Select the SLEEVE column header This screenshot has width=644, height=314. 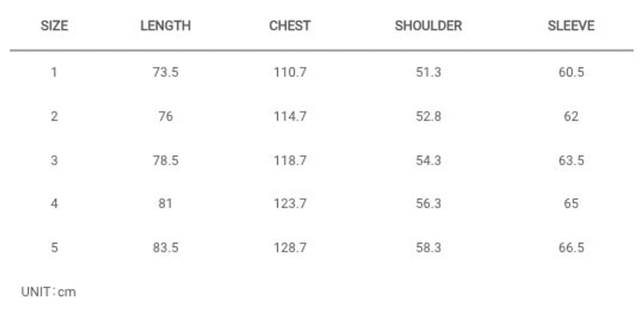(x=571, y=26)
